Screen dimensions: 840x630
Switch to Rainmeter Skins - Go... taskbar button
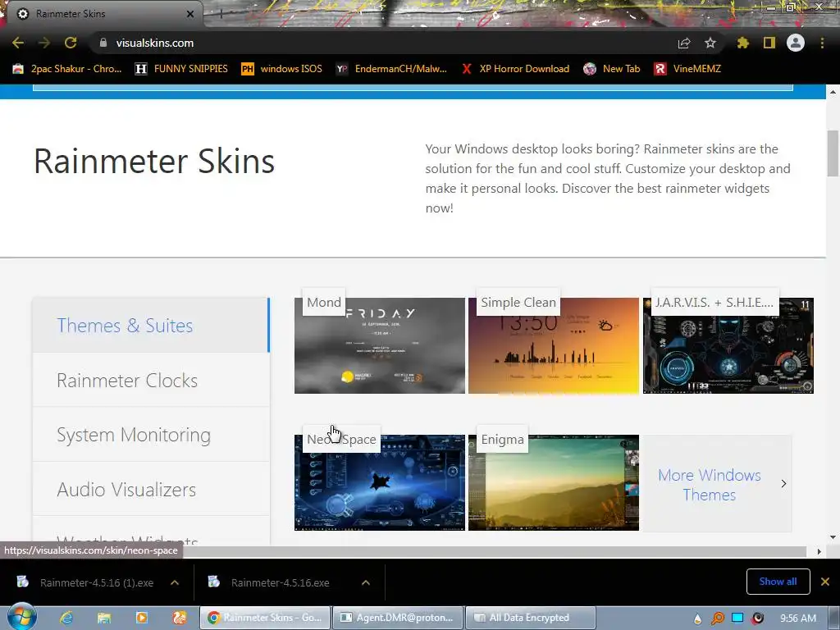pyautogui.click(x=265, y=618)
